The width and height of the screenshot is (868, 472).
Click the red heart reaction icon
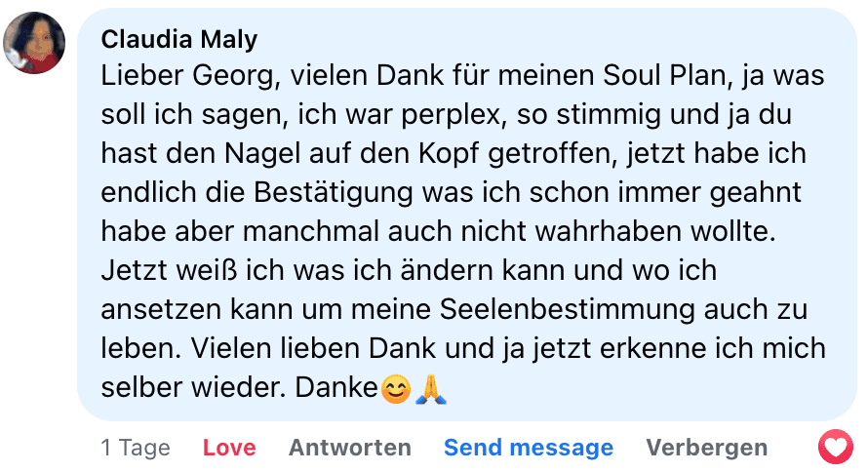click(x=835, y=448)
